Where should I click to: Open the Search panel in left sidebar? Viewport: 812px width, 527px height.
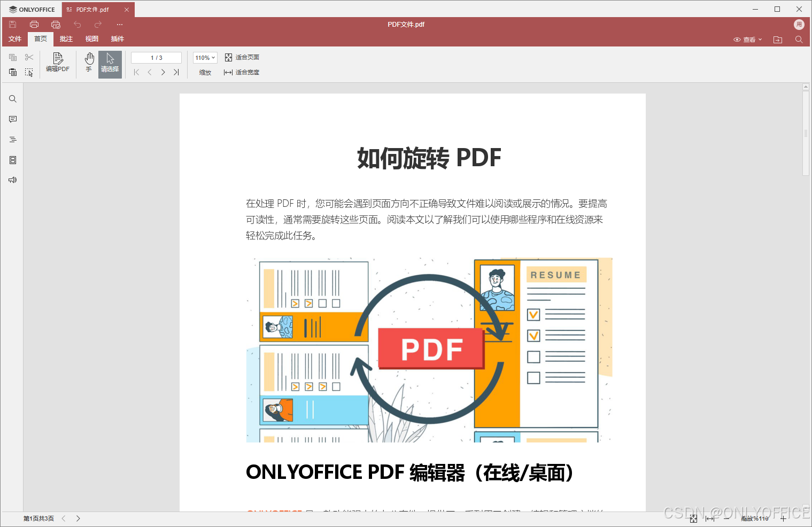pyautogui.click(x=13, y=99)
